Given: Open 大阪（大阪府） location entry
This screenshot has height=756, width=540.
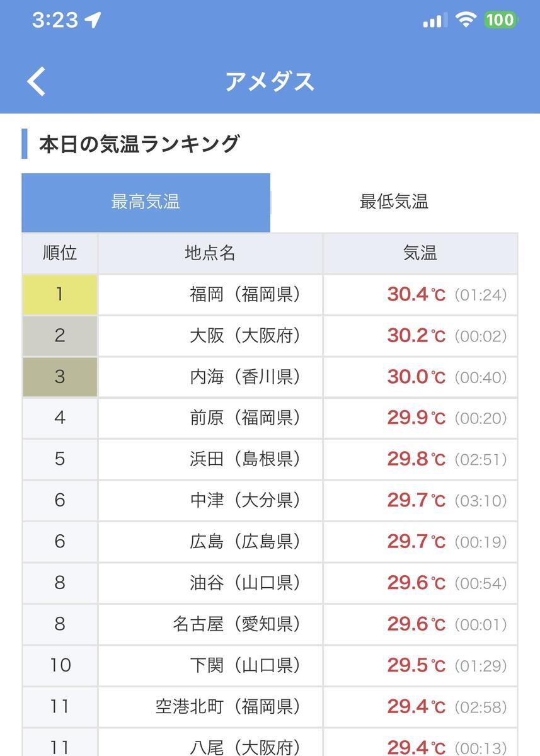Looking at the screenshot, I should click(x=245, y=335).
